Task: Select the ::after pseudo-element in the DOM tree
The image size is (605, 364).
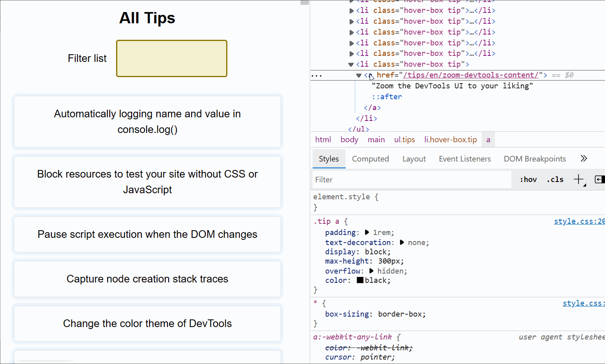Action: 386,97
